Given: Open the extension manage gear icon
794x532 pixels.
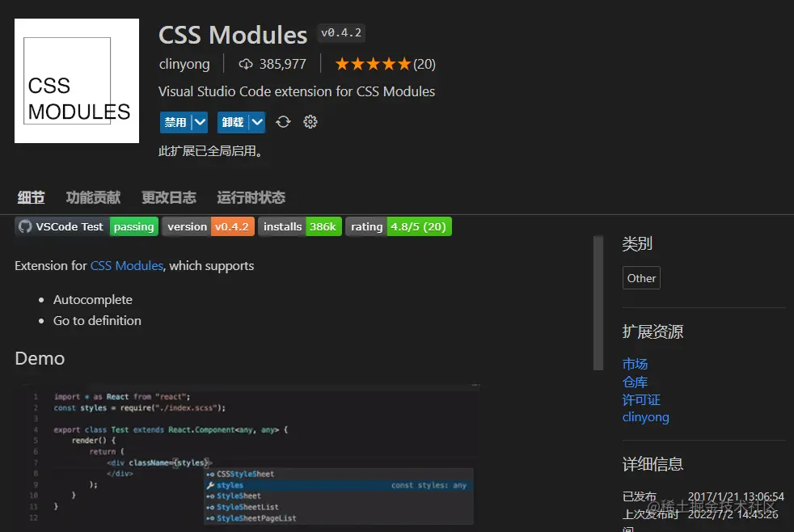Looking at the screenshot, I should [310, 122].
